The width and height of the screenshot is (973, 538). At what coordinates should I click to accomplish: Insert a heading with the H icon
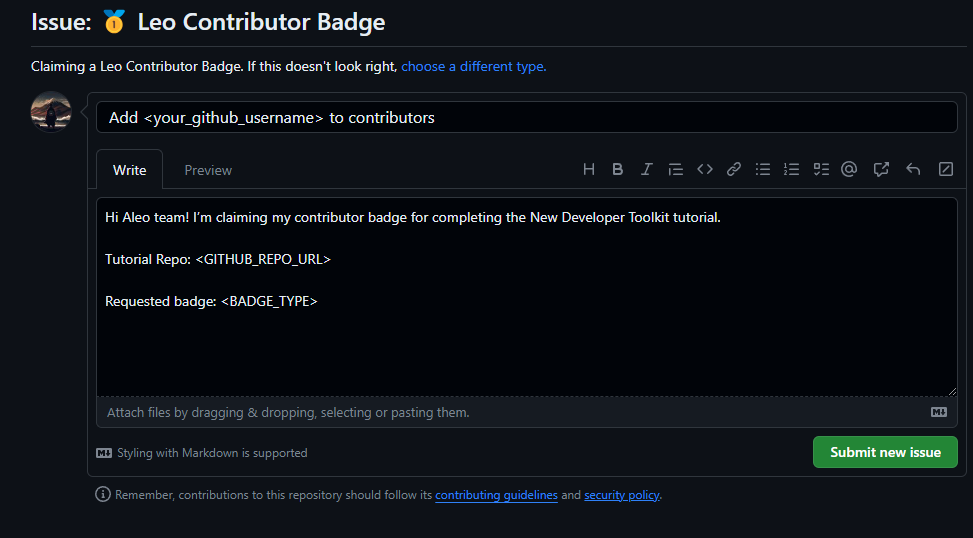coord(589,169)
